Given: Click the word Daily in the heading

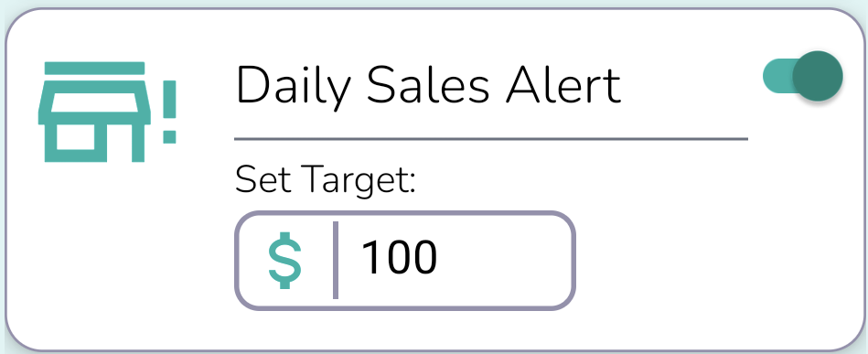Looking at the screenshot, I should coord(294,87).
